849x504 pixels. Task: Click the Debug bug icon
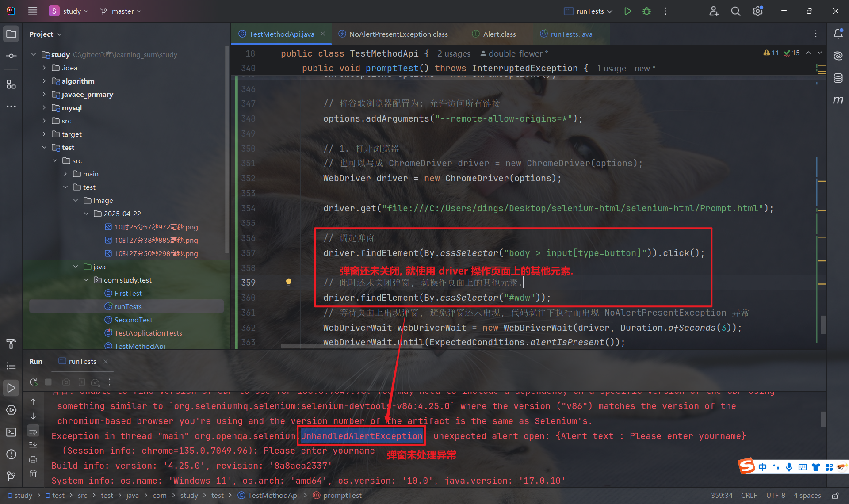[x=646, y=11]
